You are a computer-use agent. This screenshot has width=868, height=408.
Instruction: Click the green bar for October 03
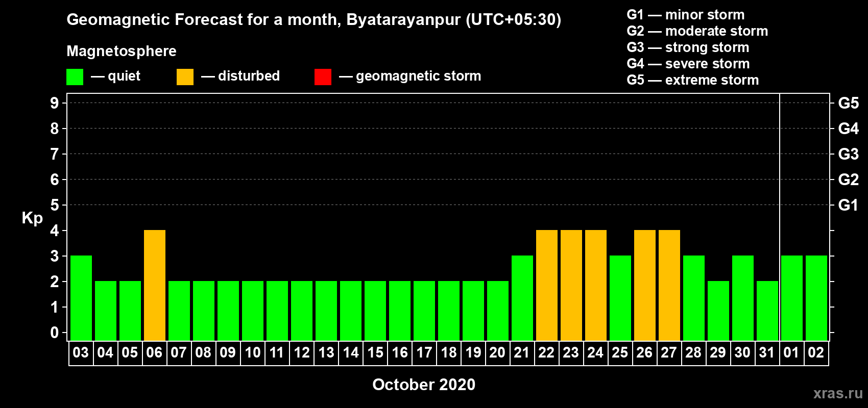[x=81, y=298]
